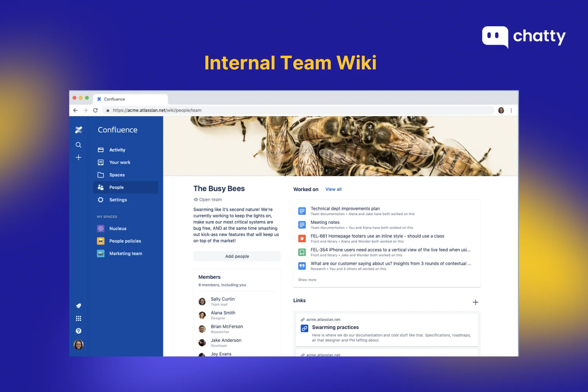Click the Add people button
588x392 pixels.
(237, 256)
